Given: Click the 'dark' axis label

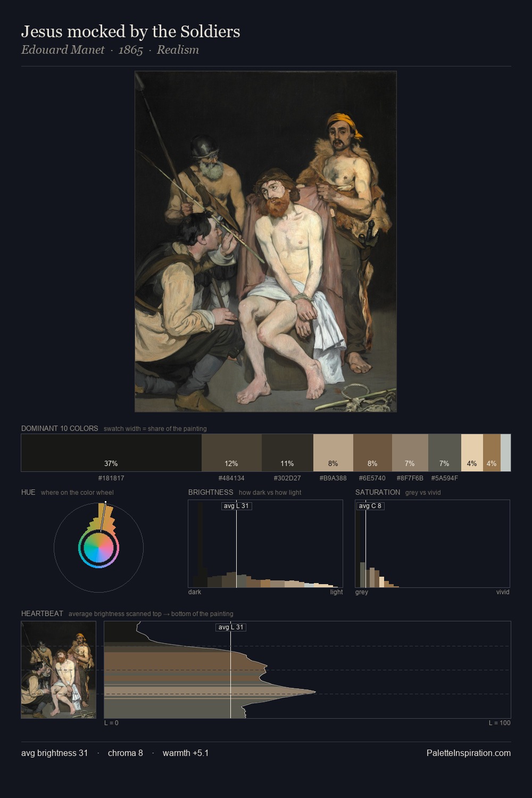Looking at the screenshot, I should (x=195, y=592).
